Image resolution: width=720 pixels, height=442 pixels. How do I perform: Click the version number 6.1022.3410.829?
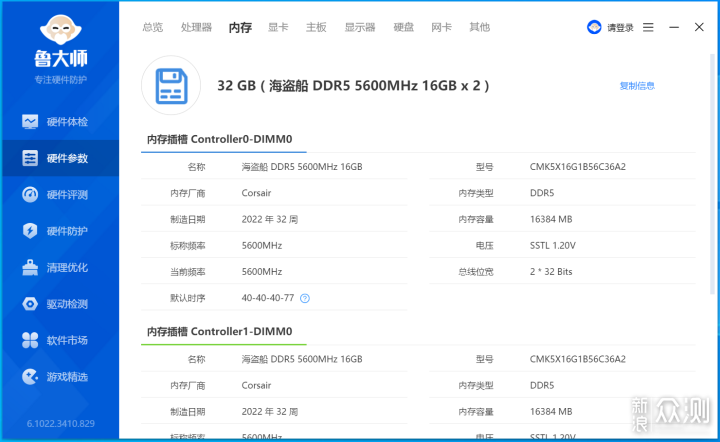[x=61, y=423]
